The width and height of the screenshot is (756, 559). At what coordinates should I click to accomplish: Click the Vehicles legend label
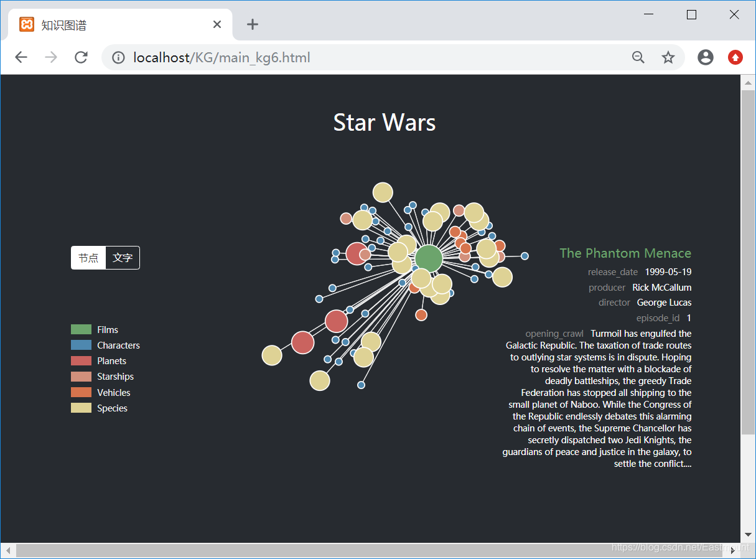click(114, 393)
